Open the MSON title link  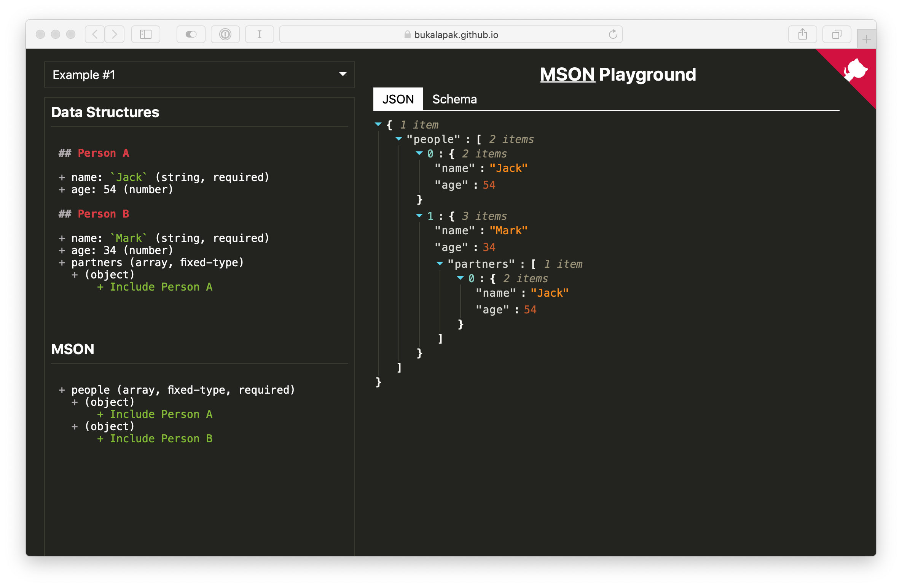[x=567, y=75]
